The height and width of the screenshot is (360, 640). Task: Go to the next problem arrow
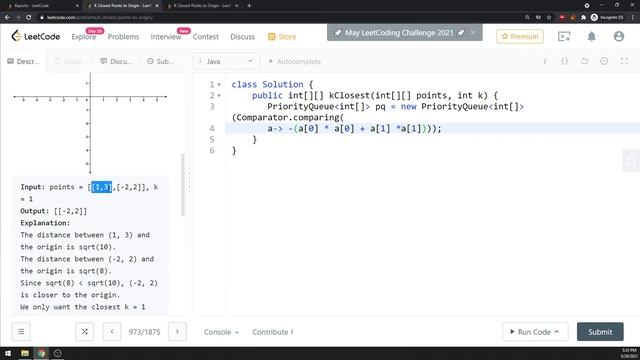tap(177, 331)
